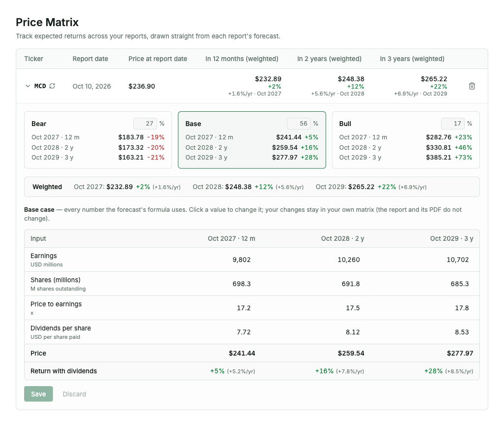504x426 pixels.
Task: Click Bull price $385.21
Action: (439, 158)
